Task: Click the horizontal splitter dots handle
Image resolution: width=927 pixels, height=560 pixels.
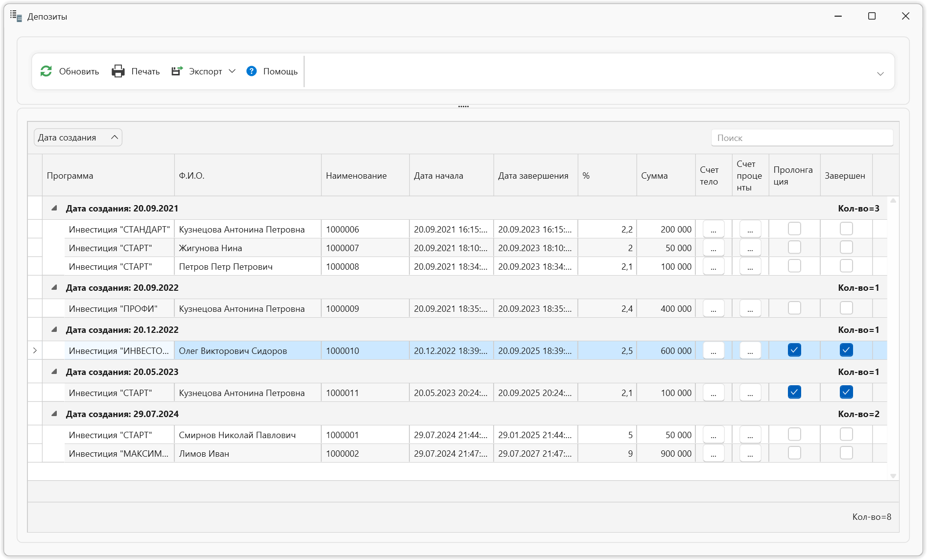Action: [x=463, y=106]
